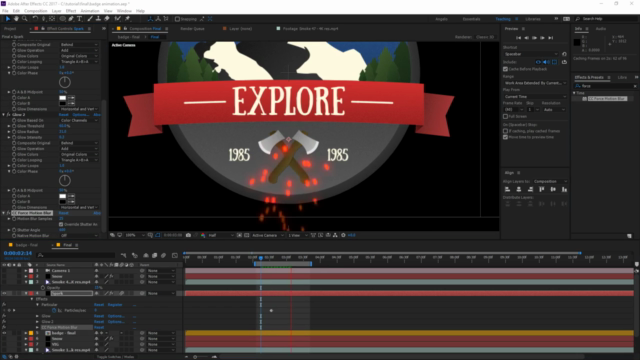The image size is (640, 360).
Task: Collapse the Particular effect in timeline
Action: click(38, 304)
